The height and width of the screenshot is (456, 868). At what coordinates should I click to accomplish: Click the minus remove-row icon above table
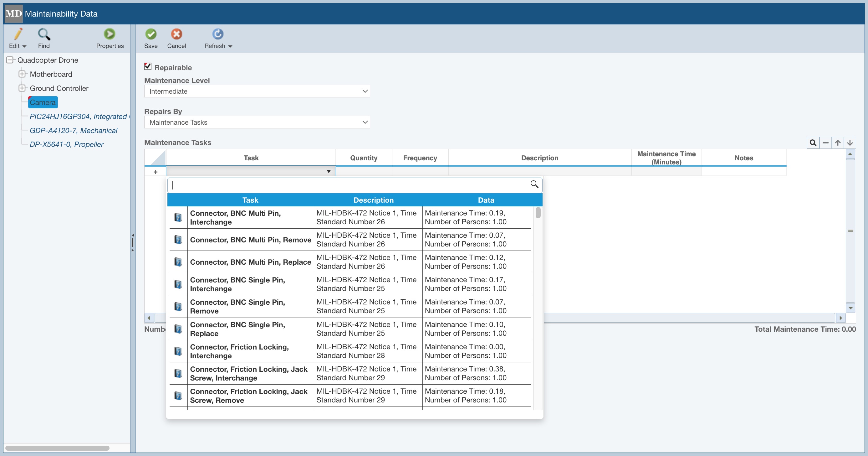pyautogui.click(x=825, y=143)
